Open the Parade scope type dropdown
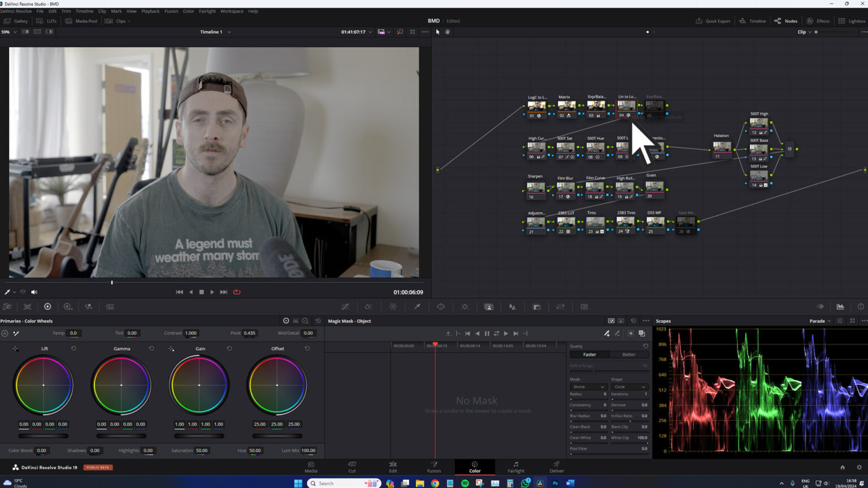The width and height of the screenshot is (868, 488). pyautogui.click(x=819, y=321)
